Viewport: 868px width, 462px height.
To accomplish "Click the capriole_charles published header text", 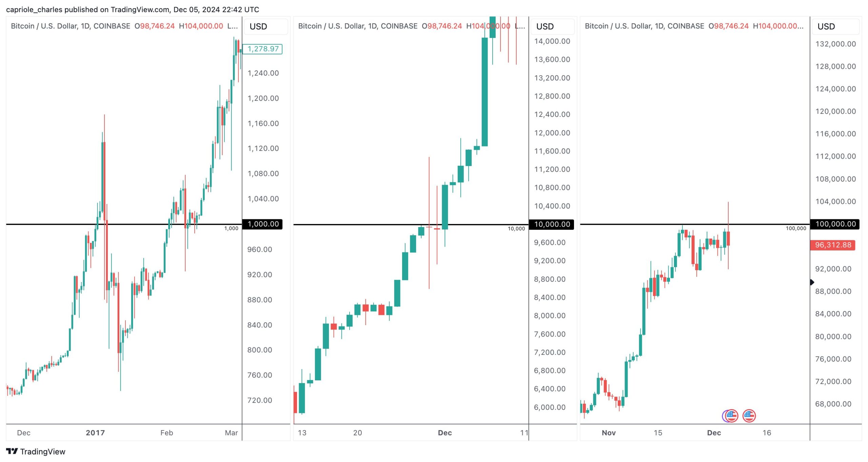I will tap(132, 9).
